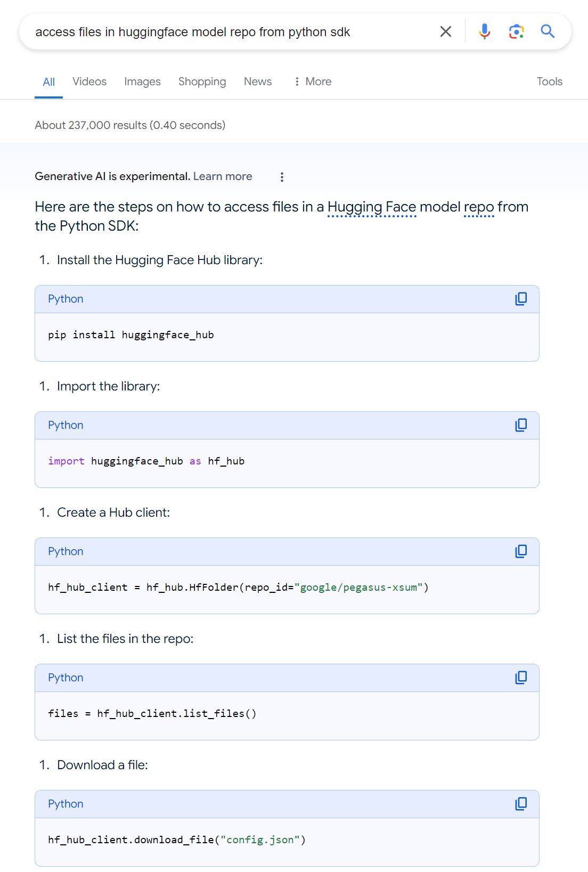This screenshot has height=872, width=588.
Task: Click the 'files = hf_hub_client.list_files()' code line
Action: [152, 713]
